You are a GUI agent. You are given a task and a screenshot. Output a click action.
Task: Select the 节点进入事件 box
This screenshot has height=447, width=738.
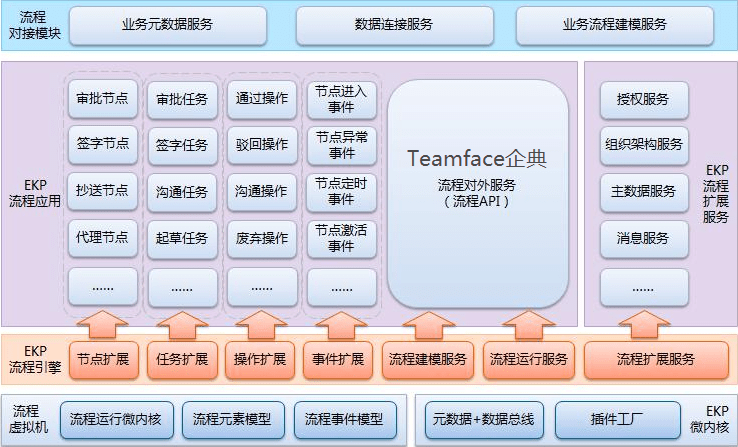click(x=342, y=99)
